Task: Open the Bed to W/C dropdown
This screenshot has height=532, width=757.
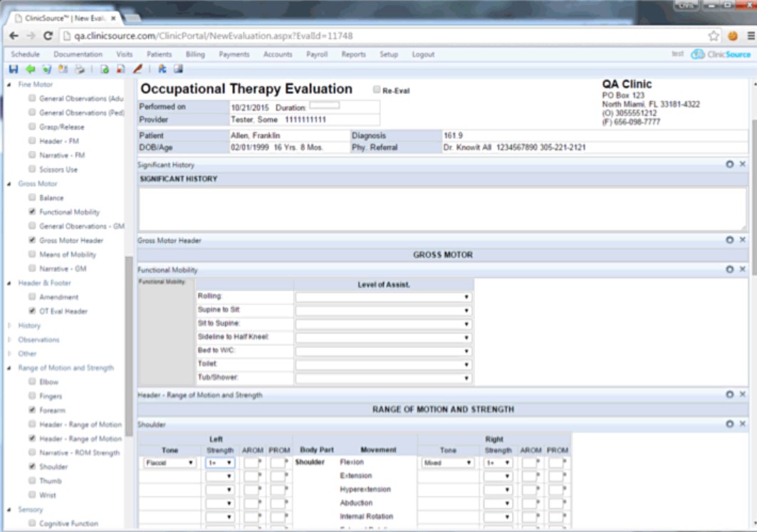Action: point(383,351)
